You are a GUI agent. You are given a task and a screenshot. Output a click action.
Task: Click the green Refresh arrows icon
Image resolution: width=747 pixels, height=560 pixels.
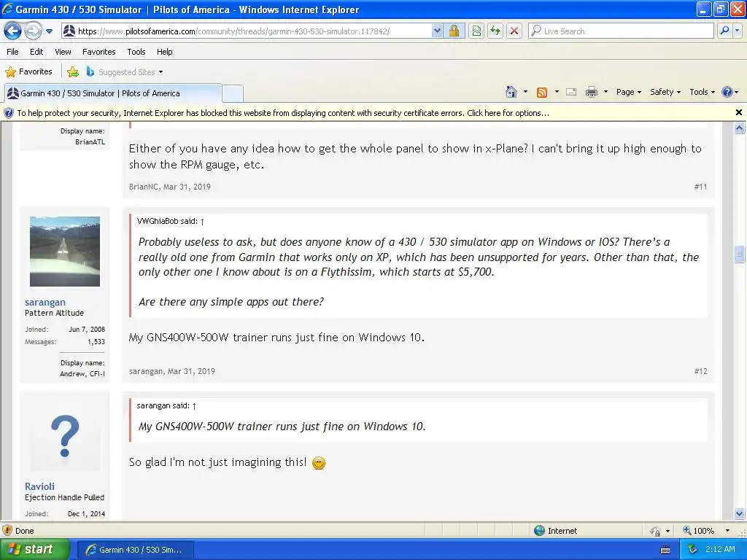point(495,31)
